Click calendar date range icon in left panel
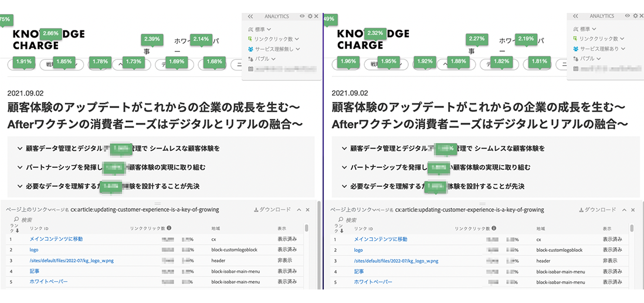This screenshot has width=644, height=303. pos(250,69)
